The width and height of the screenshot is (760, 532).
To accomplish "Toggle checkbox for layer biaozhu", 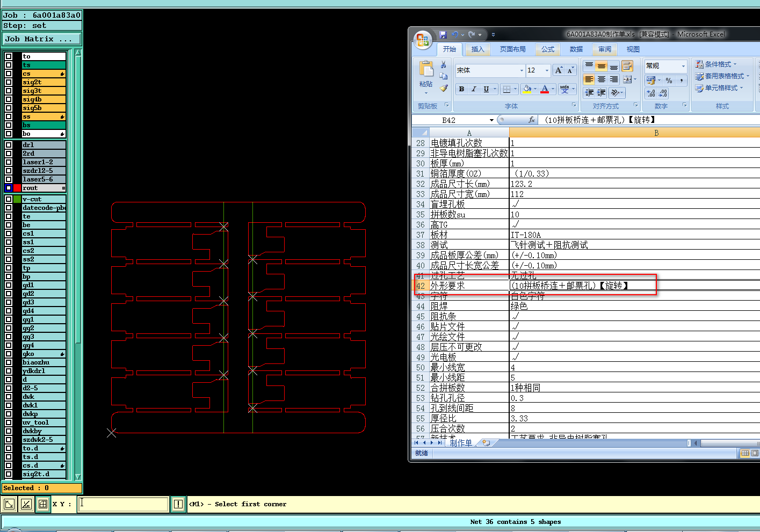I will [x=9, y=362].
